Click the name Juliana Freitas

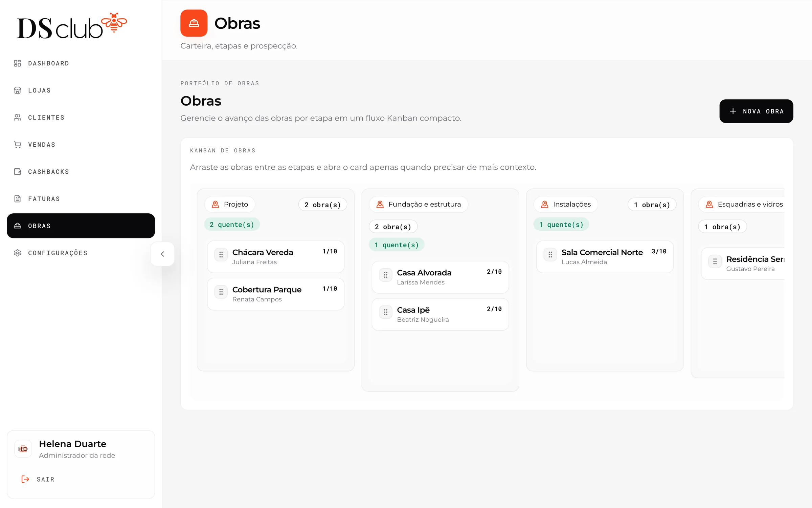tap(254, 262)
